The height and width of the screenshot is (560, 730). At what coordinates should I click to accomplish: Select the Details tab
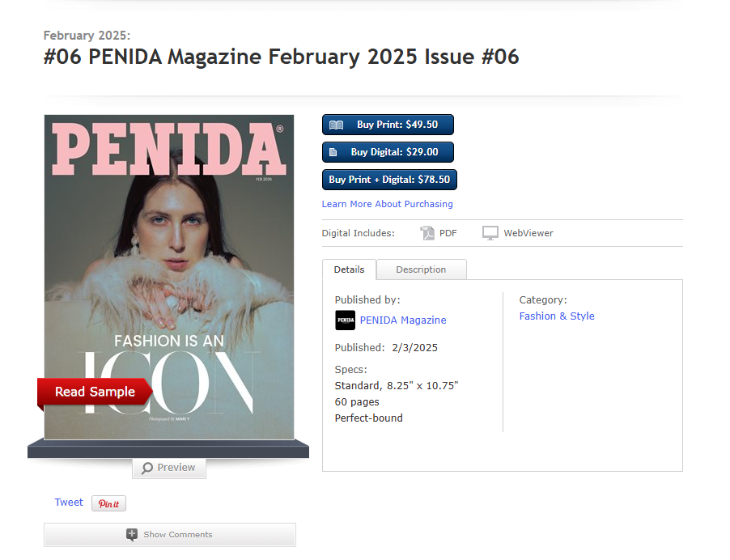point(349,269)
